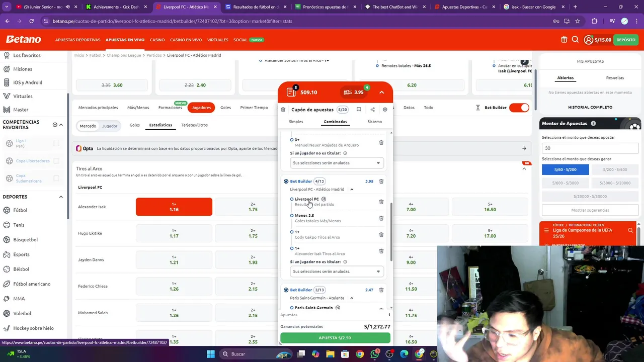The height and width of the screenshot is (362, 644).
Task: Bookmark this page with the star icon
Action: click(578, 21)
